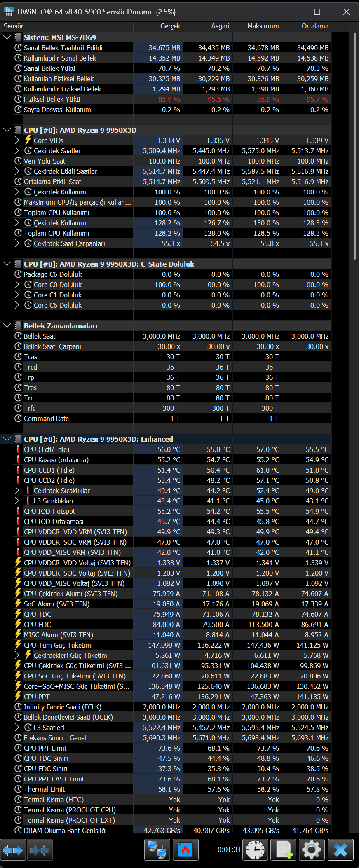Viewport: 359px width, 868px height.
Task: Click the chip icon of Bellek Zamanlamaları
Action: tap(18, 325)
